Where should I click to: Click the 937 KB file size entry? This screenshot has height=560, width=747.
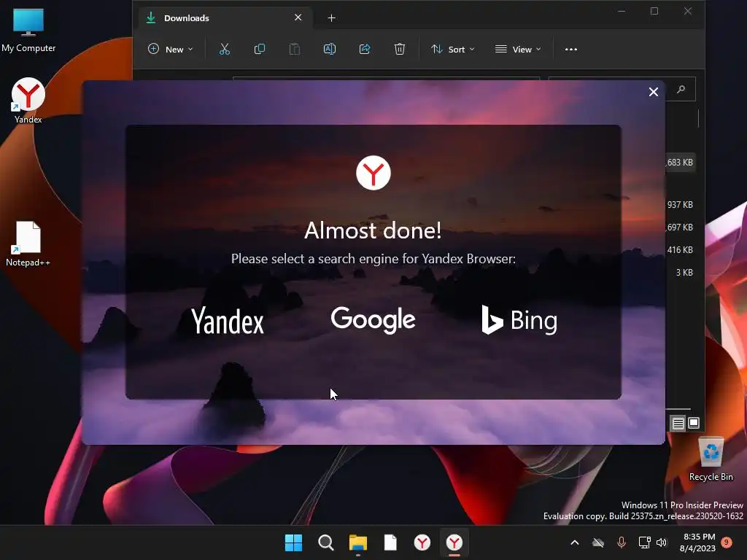(680, 205)
